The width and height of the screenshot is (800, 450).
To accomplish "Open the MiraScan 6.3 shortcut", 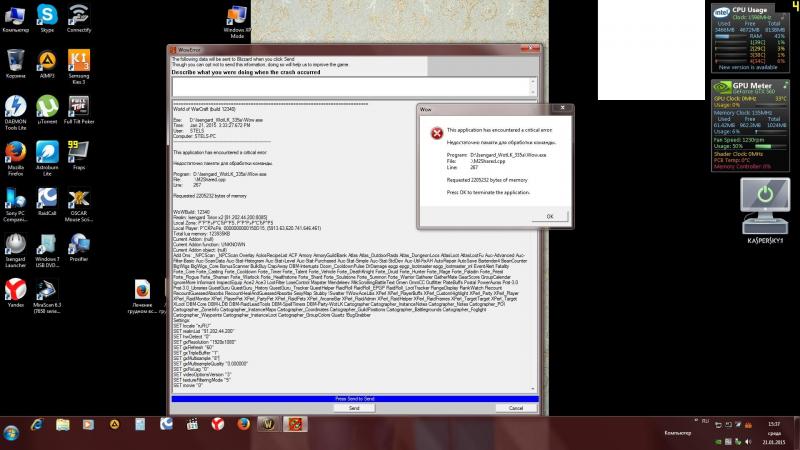I will (x=47, y=296).
